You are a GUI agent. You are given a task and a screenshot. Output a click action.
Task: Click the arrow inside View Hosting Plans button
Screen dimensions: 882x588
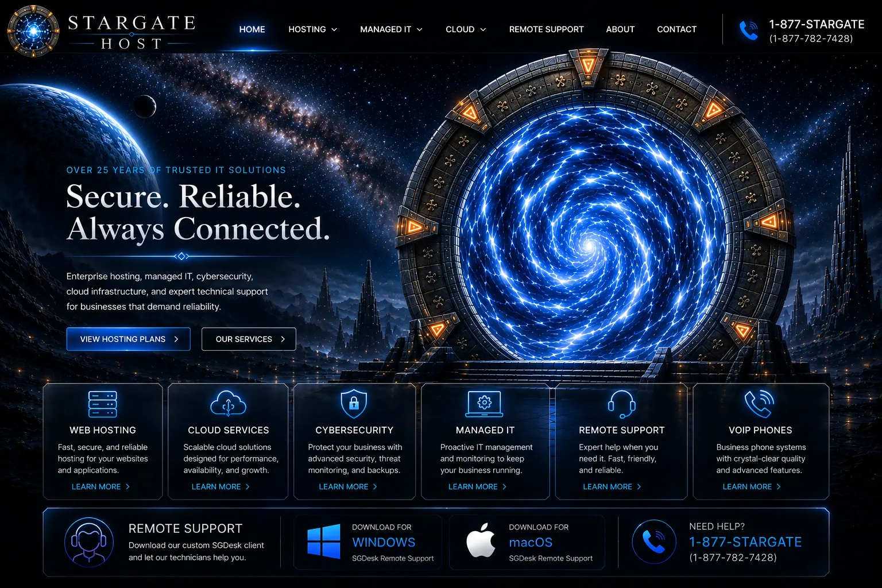[x=176, y=339]
